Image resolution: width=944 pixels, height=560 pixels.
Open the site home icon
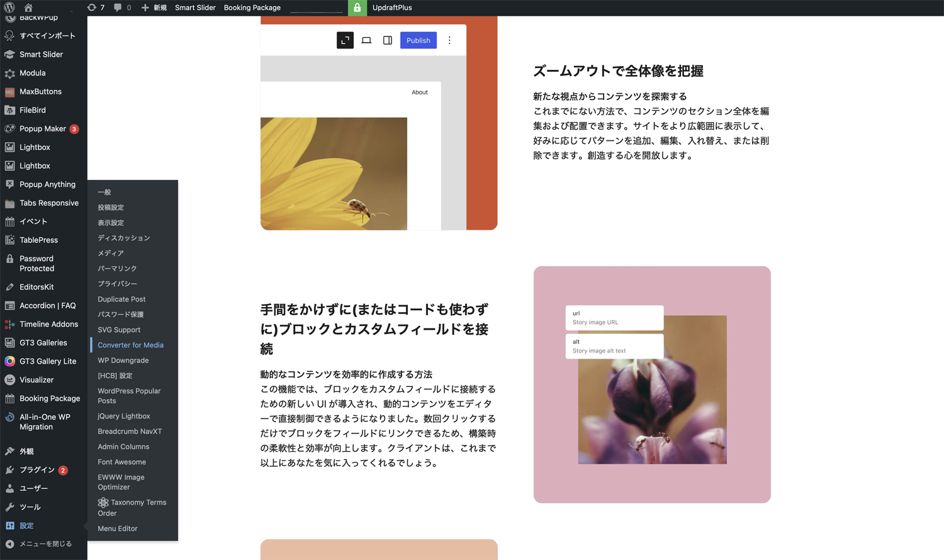coord(28,8)
